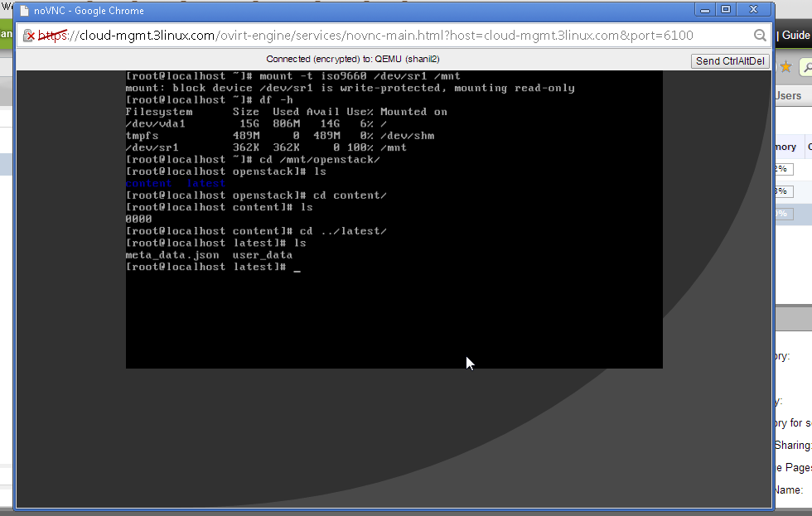Click the zoom magnifier icon in address bar
This screenshot has height=516, width=812.
pyautogui.click(x=760, y=36)
